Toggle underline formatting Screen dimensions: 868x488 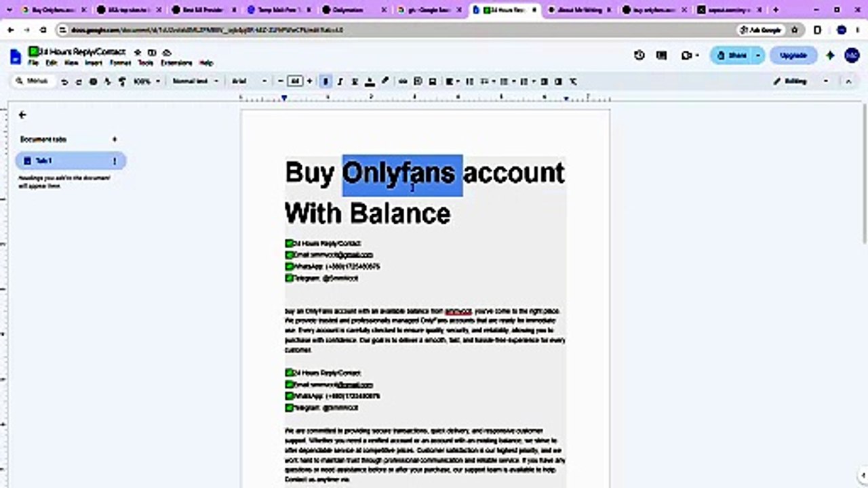(x=354, y=81)
